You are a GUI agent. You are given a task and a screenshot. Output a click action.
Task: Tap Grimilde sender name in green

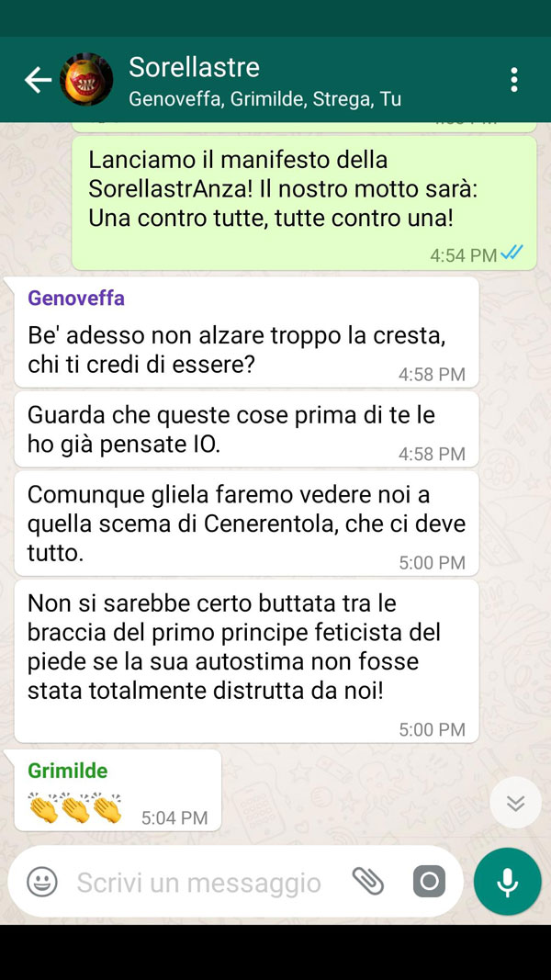pos(67,771)
